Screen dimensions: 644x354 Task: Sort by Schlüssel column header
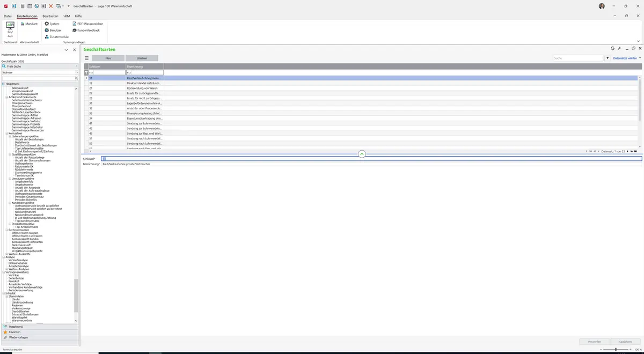pyautogui.click(x=107, y=67)
